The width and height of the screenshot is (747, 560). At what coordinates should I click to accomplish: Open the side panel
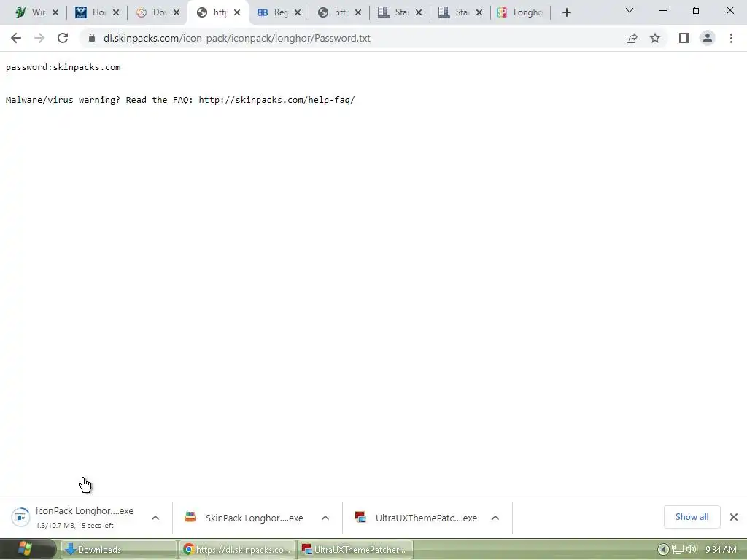click(x=684, y=38)
